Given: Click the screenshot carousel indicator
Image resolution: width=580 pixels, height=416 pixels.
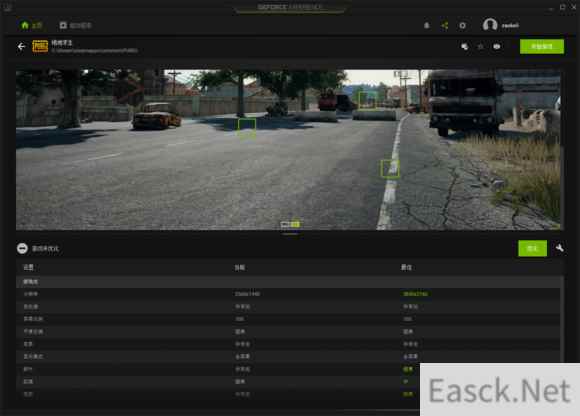Looking at the screenshot, I should point(290,224).
